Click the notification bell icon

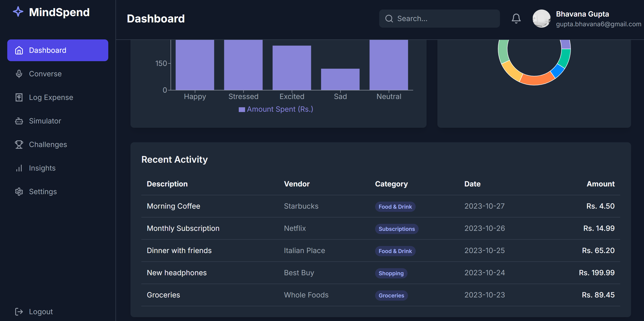coord(516,19)
